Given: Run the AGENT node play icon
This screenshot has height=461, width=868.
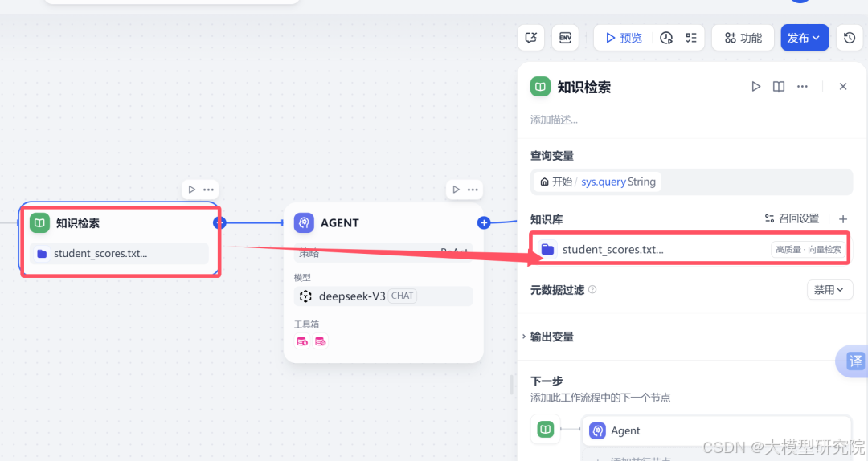Looking at the screenshot, I should coord(456,190).
